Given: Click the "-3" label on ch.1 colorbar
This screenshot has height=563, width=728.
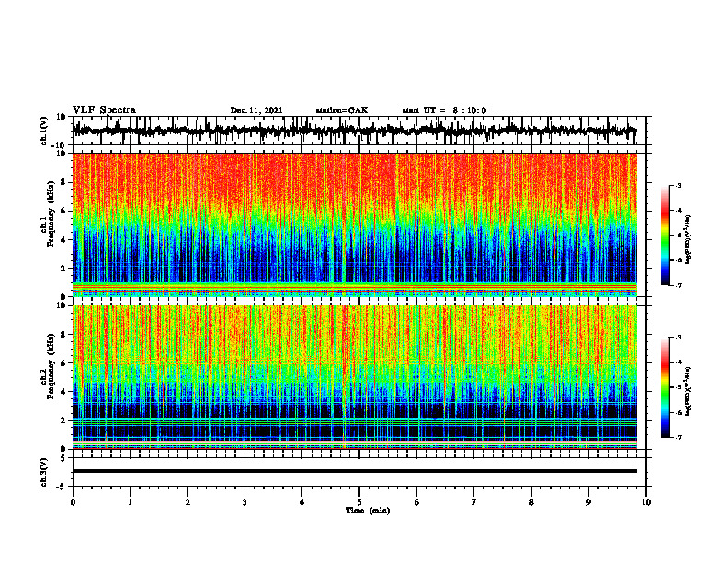Looking at the screenshot, I should coord(678,186).
